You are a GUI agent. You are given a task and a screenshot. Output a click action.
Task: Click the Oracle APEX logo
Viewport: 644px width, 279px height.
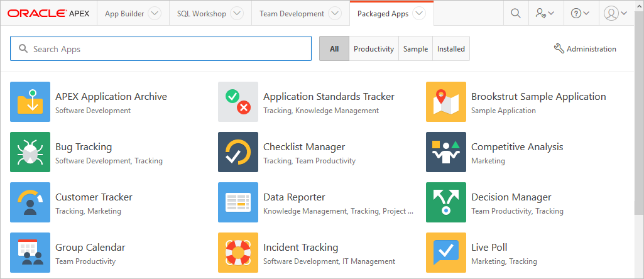tap(48, 14)
